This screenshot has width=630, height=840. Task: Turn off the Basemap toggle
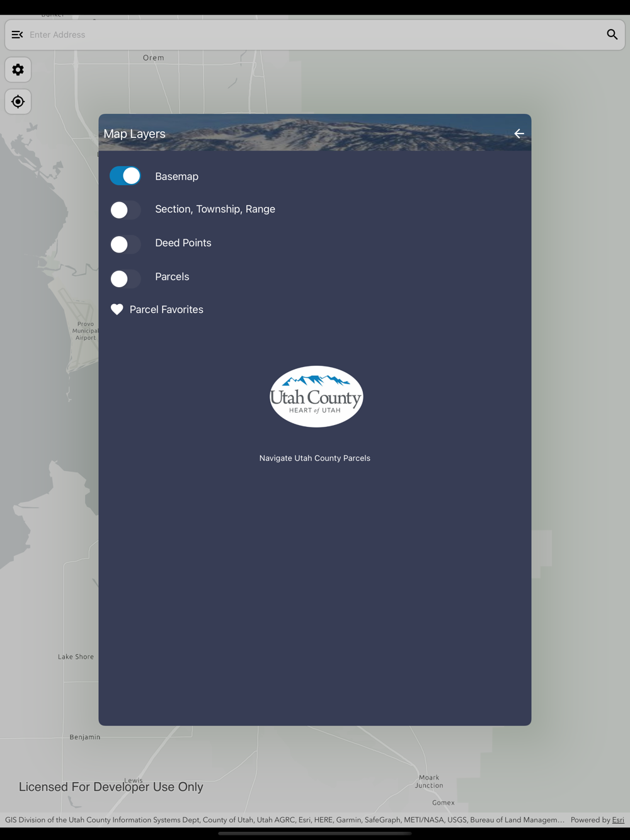click(x=125, y=176)
